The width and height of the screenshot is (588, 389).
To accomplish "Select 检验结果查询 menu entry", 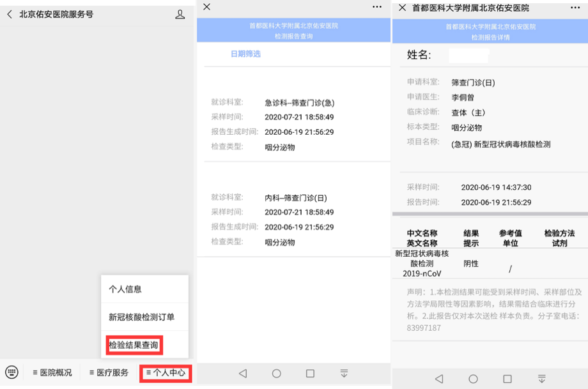I will 134,345.
